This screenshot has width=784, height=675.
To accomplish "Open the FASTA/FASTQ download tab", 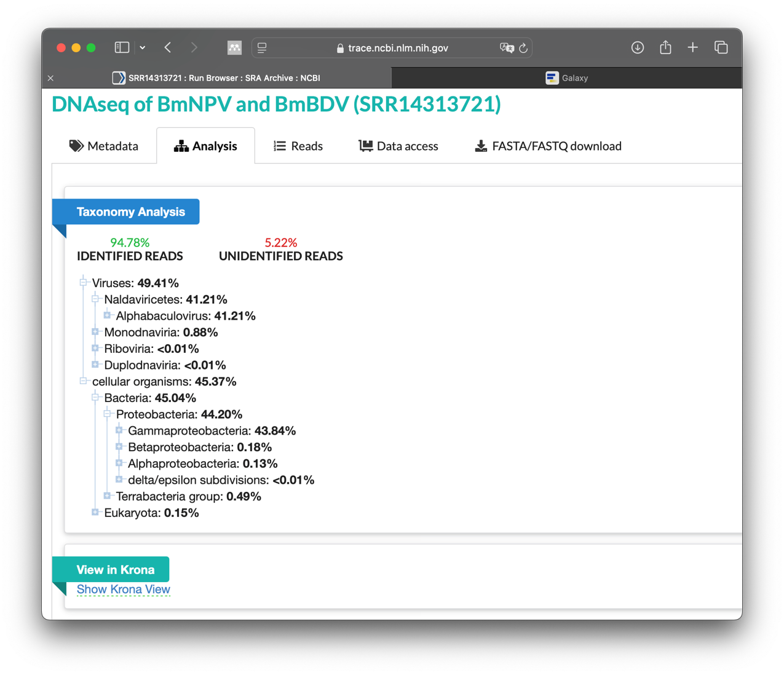I will [548, 146].
